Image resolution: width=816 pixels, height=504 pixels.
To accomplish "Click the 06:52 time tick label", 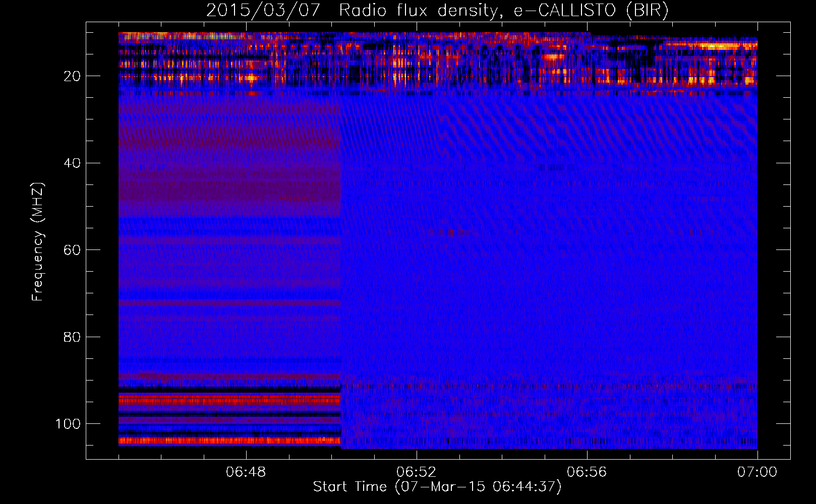I will pos(417,472).
